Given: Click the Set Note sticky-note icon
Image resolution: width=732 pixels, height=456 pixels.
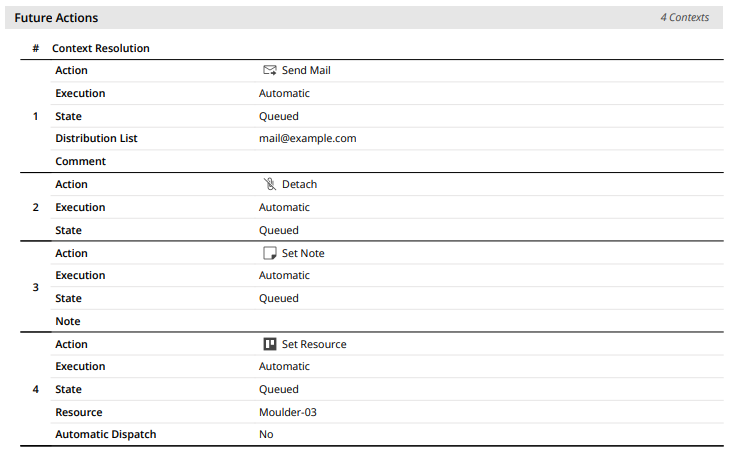Looking at the screenshot, I should point(269,254).
